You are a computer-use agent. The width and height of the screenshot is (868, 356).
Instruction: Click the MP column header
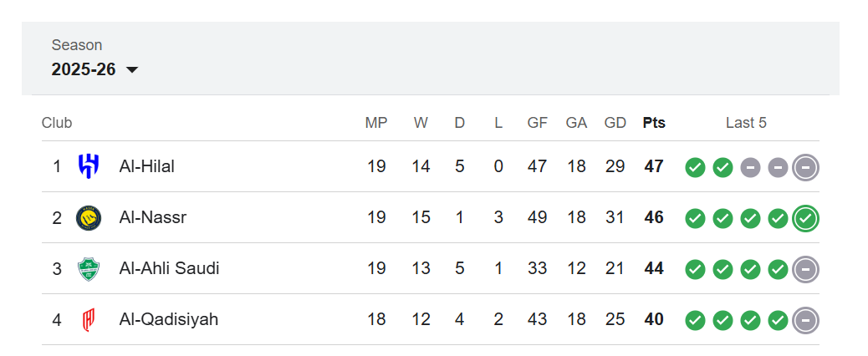[x=376, y=123]
